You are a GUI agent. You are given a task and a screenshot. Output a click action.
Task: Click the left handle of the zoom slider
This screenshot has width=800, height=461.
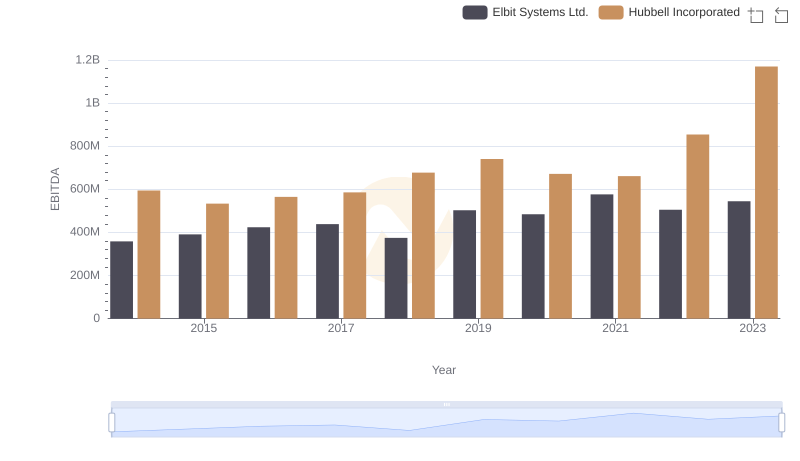click(112, 422)
